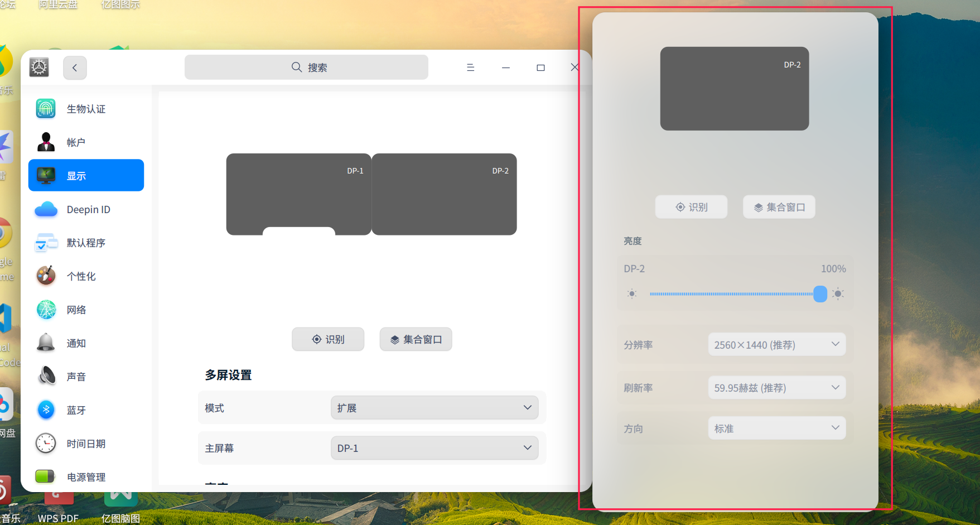Open the hamburger menu in the title bar
Image resolution: width=980 pixels, height=525 pixels.
[470, 68]
